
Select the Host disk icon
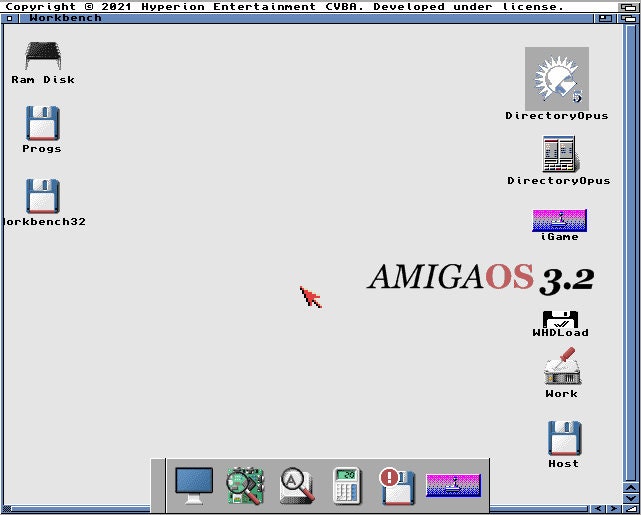(564, 438)
